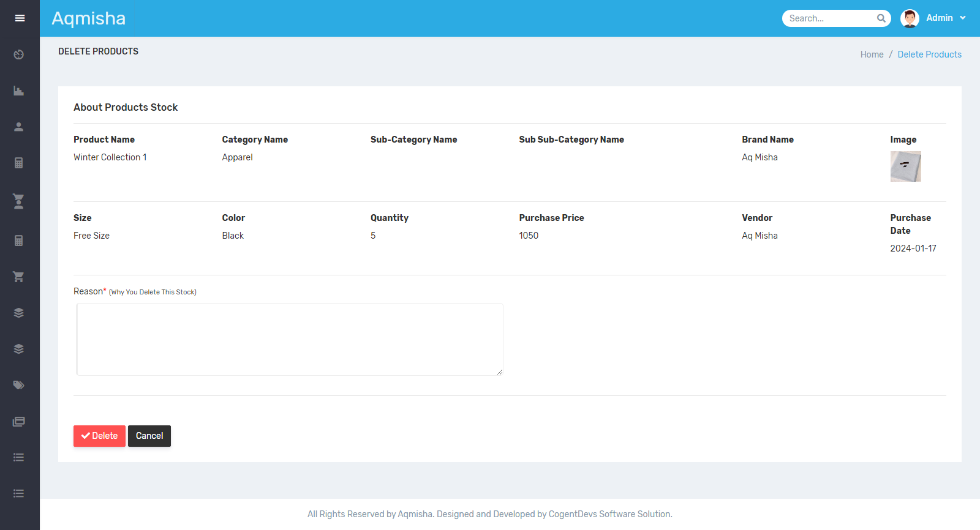
Task: Click the price tags sidebar icon
Action: (19, 385)
